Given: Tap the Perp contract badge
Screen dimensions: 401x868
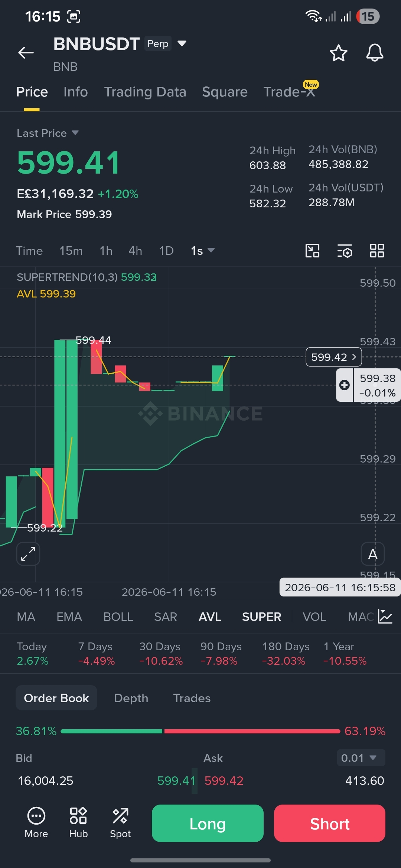Looking at the screenshot, I should coord(158,43).
